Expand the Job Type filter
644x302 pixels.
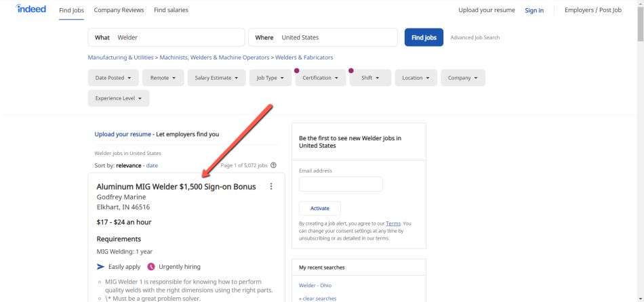tap(270, 78)
